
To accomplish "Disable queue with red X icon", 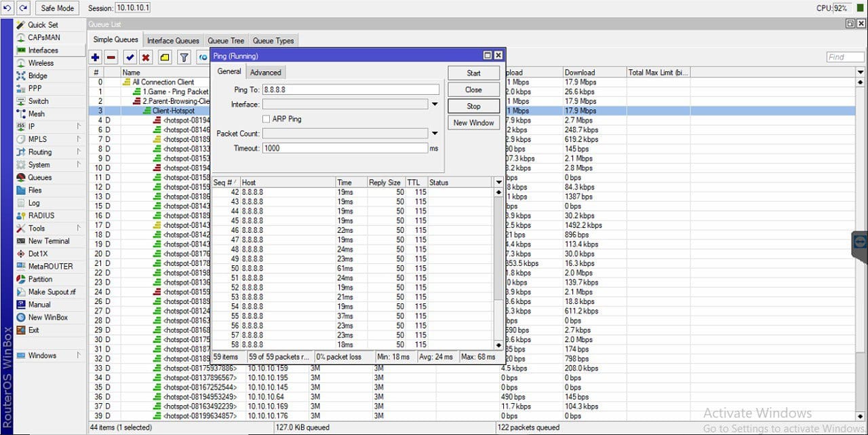I will tap(145, 58).
